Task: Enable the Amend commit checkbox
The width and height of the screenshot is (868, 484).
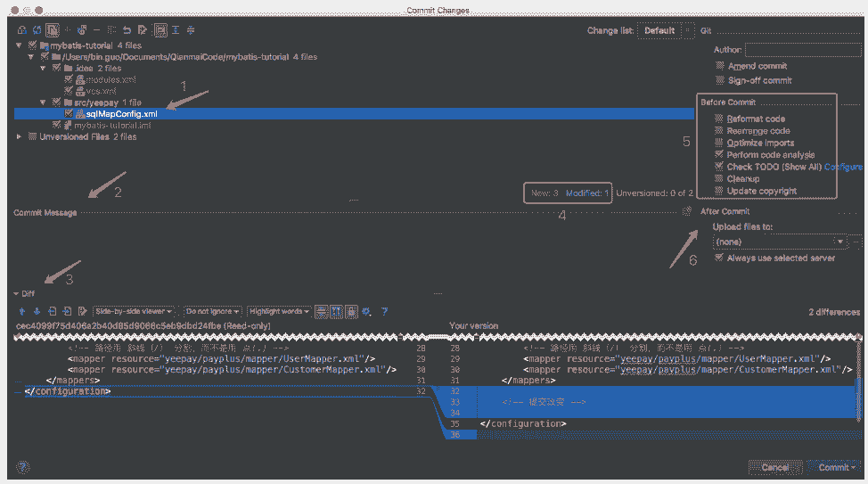Action: (x=720, y=66)
